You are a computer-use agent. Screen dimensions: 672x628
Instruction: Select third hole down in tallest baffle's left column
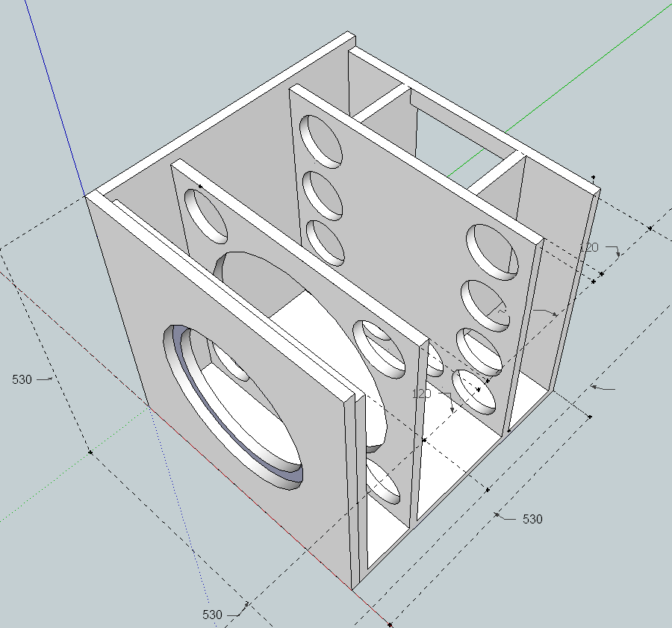point(326,243)
